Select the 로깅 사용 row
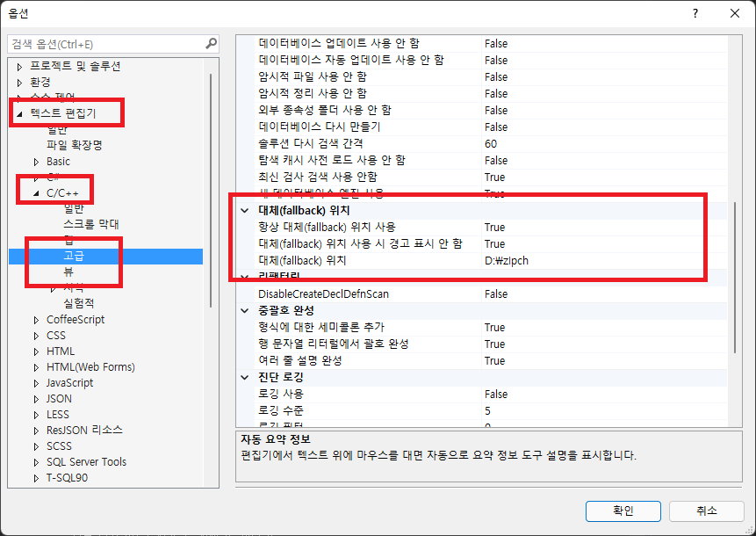The image size is (756, 536). [492, 395]
